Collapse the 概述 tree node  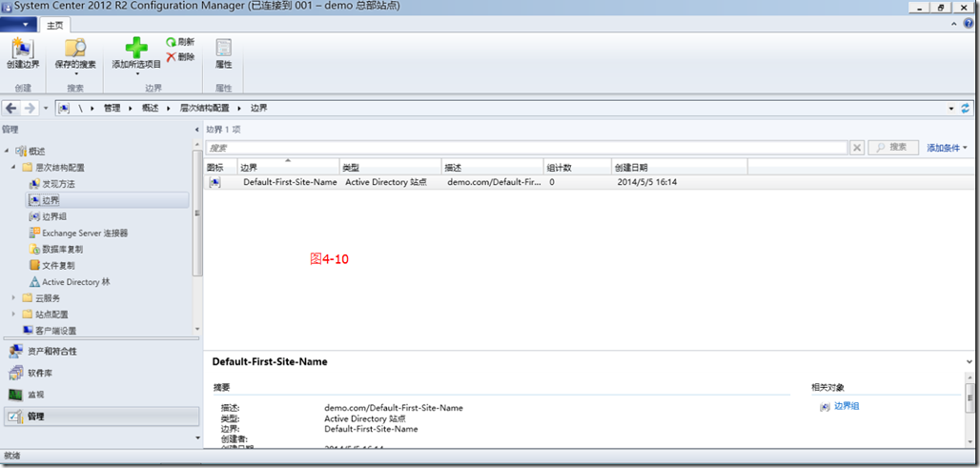[6, 152]
